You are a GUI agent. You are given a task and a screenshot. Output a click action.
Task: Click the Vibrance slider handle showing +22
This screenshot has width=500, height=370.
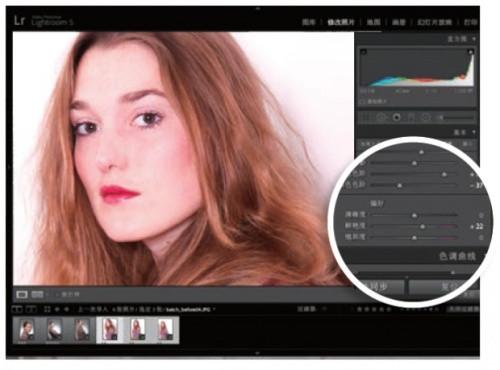(422, 227)
